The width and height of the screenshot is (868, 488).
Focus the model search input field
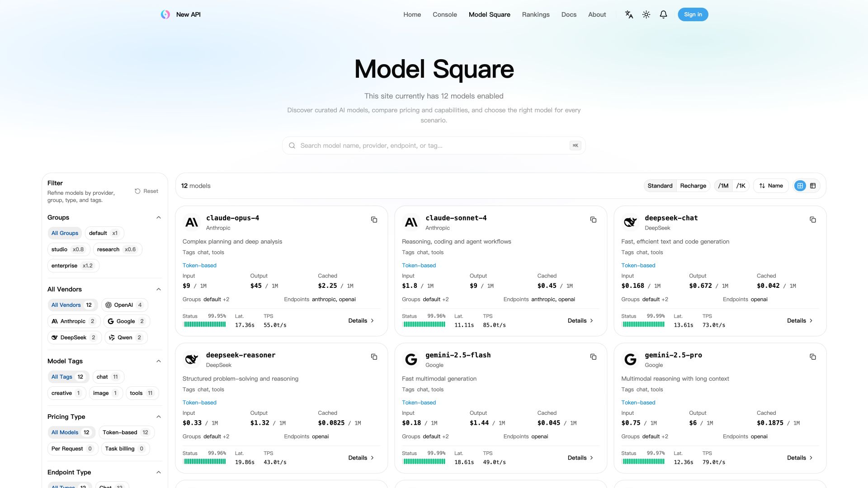[434, 145]
